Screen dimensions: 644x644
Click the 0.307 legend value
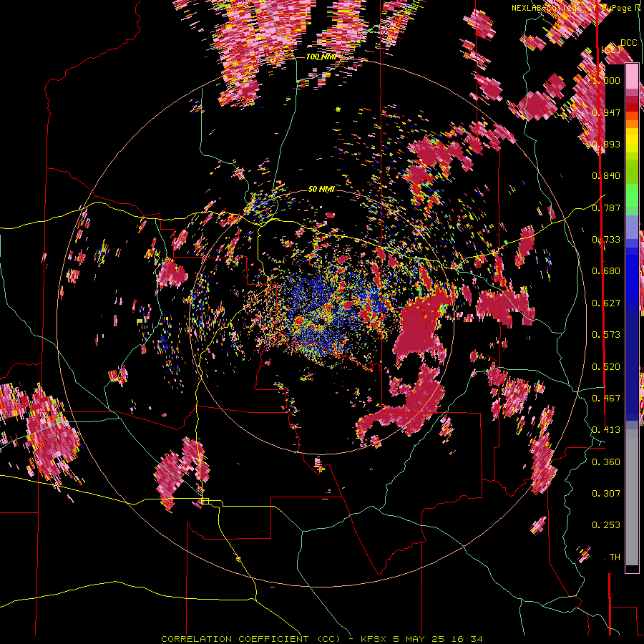[606, 494]
